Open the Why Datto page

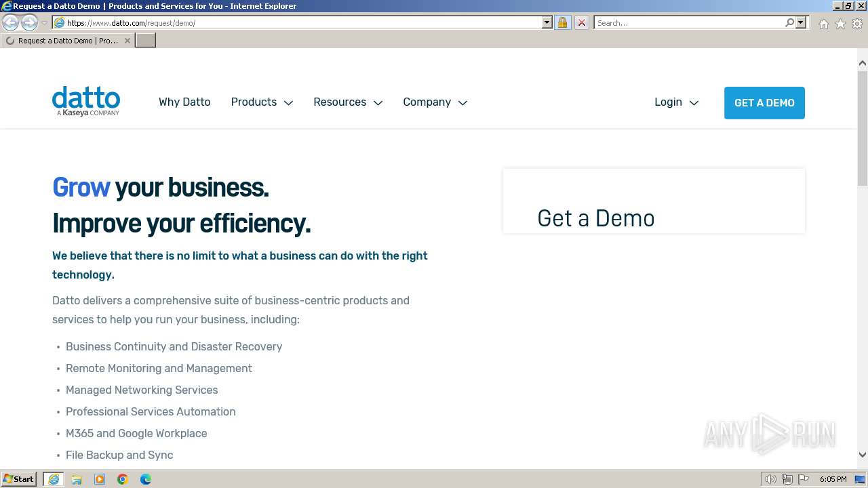(184, 102)
